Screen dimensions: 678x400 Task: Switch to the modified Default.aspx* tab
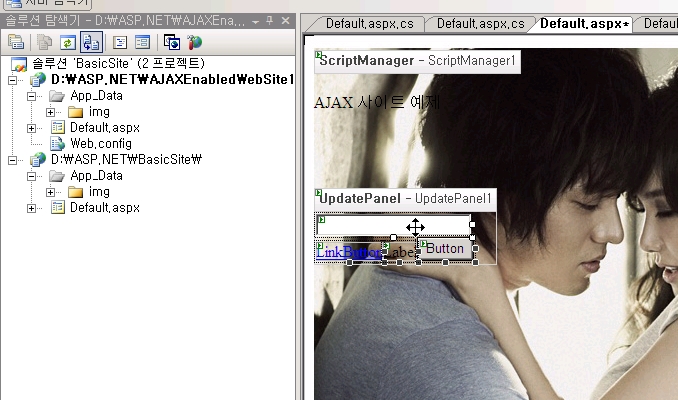tap(584, 24)
